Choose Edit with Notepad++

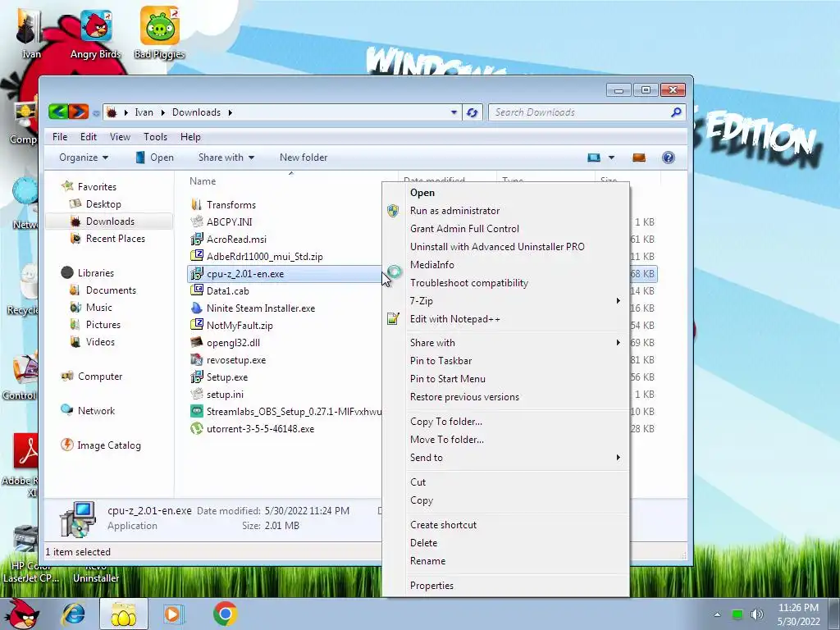click(x=454, y=319)
